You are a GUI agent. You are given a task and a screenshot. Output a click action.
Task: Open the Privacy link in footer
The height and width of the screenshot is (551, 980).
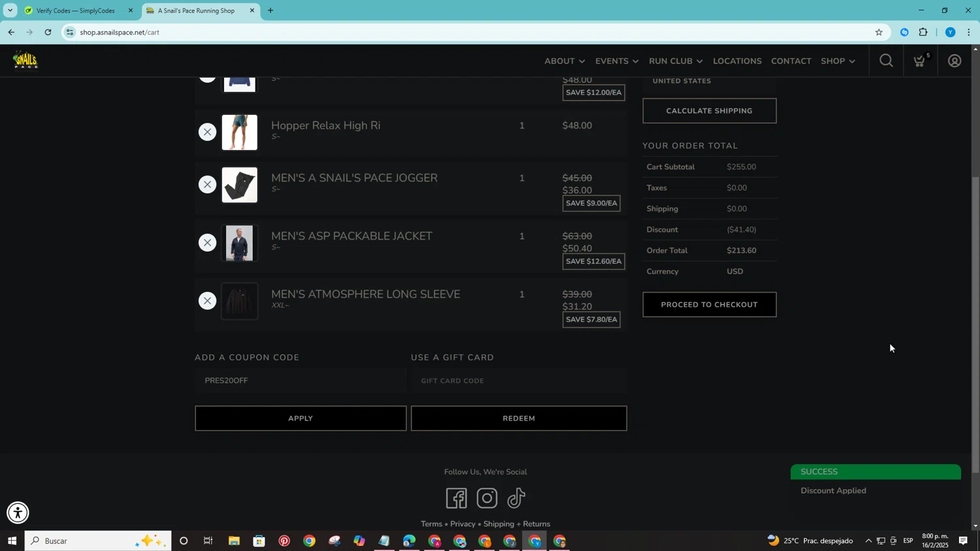463,524
